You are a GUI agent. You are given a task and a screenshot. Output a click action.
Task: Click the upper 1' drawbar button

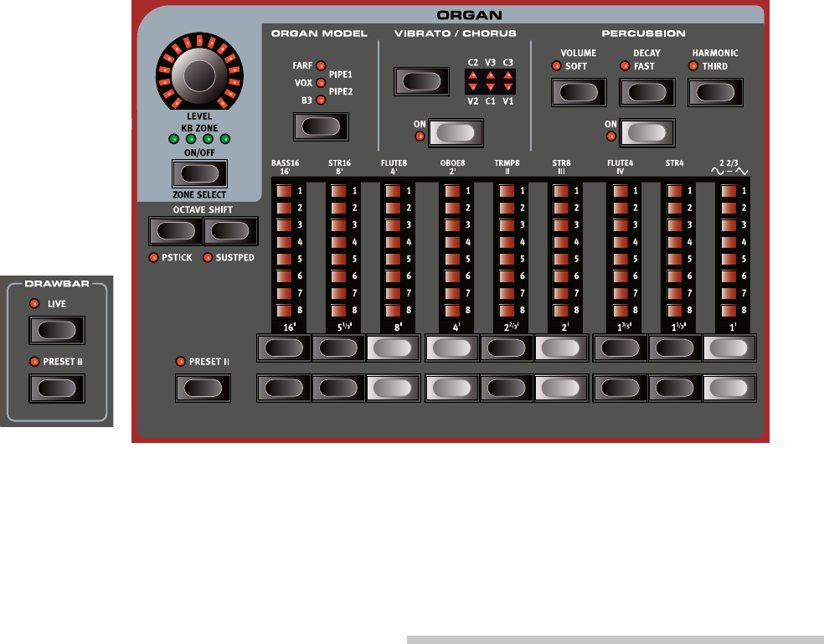[729, 348]
